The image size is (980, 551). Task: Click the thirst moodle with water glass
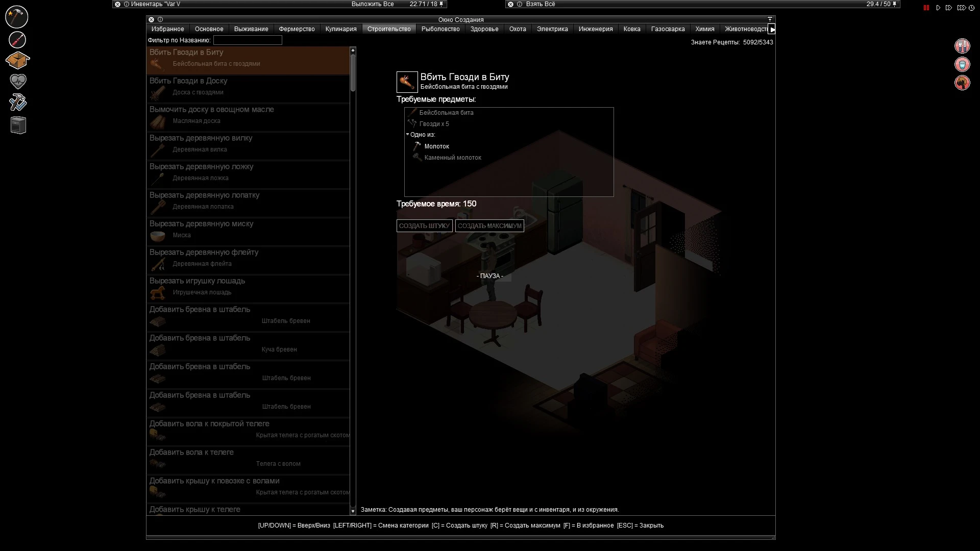(962, 64)
